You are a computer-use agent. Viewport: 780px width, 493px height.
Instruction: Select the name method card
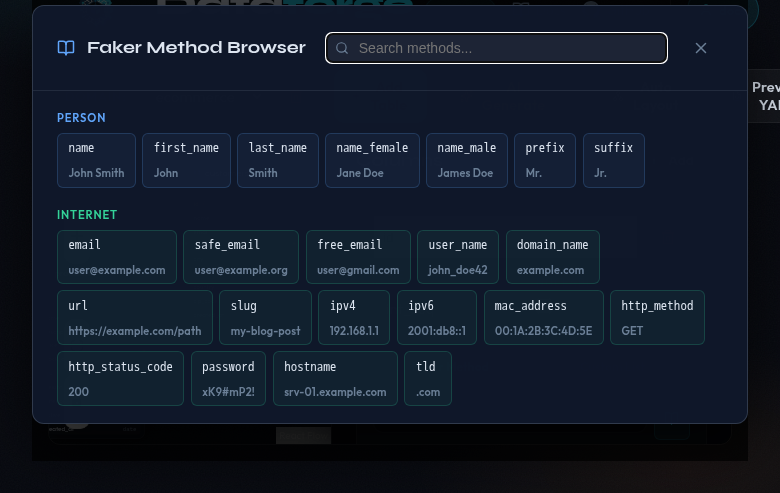pos(97,161)
